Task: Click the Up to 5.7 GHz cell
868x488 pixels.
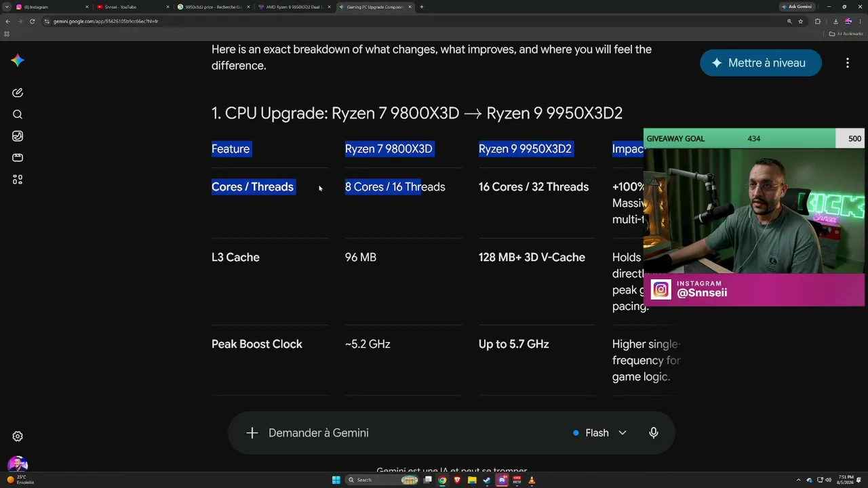Action: point(514,344)
